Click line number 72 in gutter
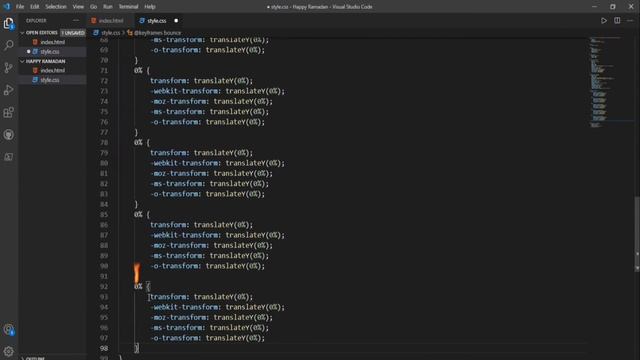 104,81
